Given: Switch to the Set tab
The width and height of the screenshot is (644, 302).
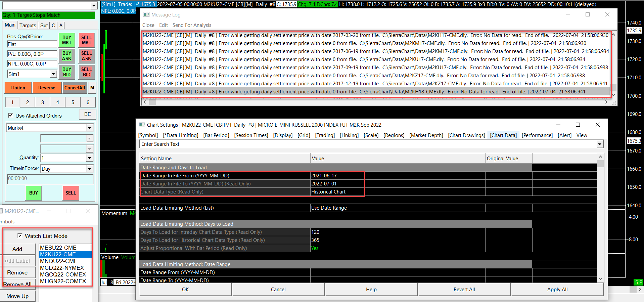Looking at the screenshot, I should (x=44, y=25).
